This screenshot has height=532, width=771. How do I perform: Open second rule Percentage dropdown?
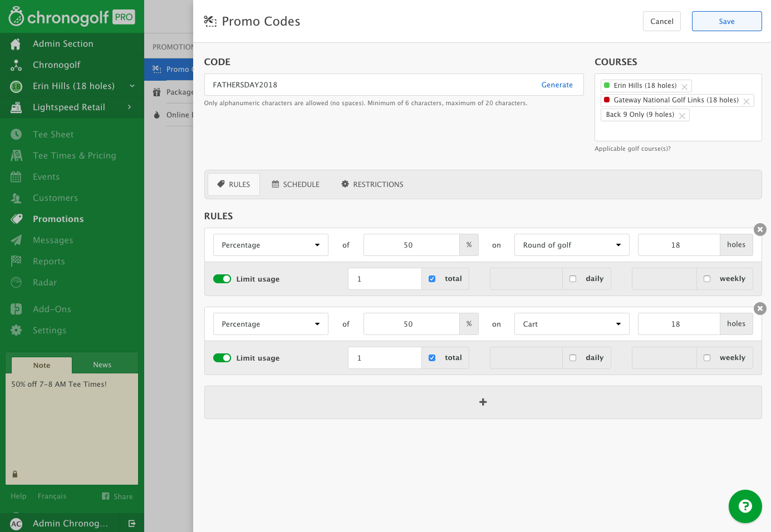271,324
